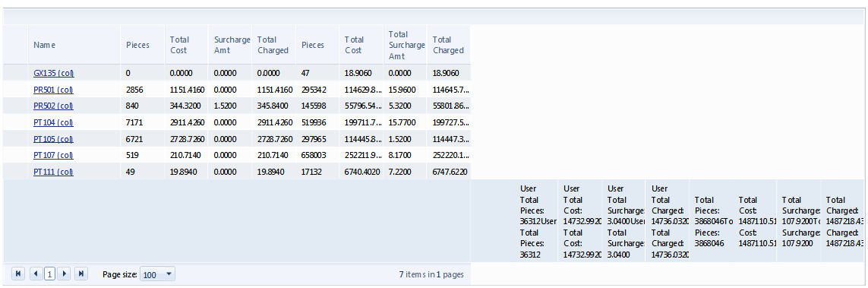Open the PR502 (col) link
Image resolution: width=868 pixels, height=288 pixels.
[x=54, y=106]
